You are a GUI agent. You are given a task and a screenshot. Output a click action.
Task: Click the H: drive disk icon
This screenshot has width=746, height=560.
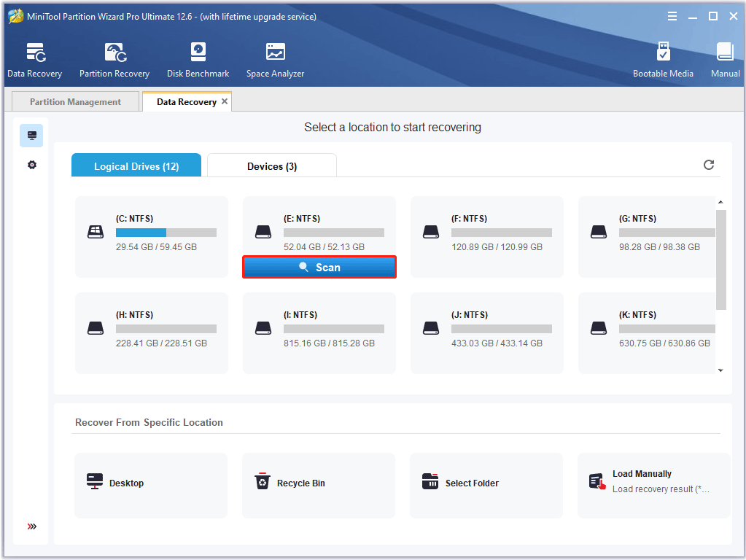click(x=96, y=328)
